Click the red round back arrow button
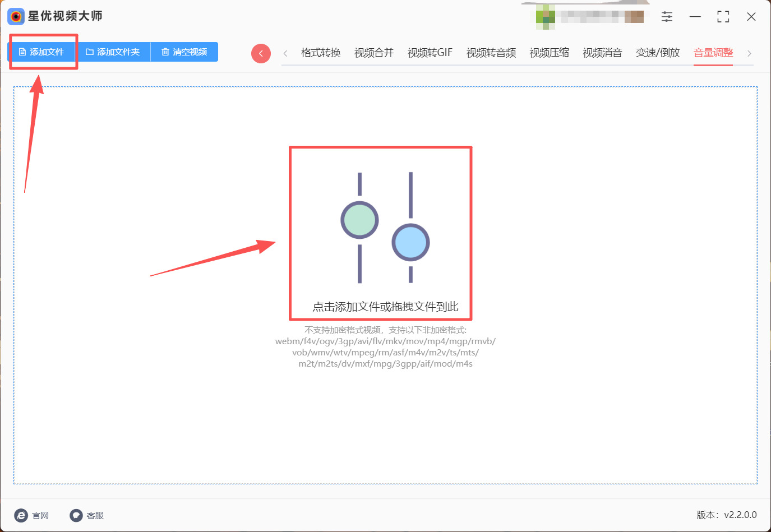The height and width of the screenshot is (532, 771). 261,53
